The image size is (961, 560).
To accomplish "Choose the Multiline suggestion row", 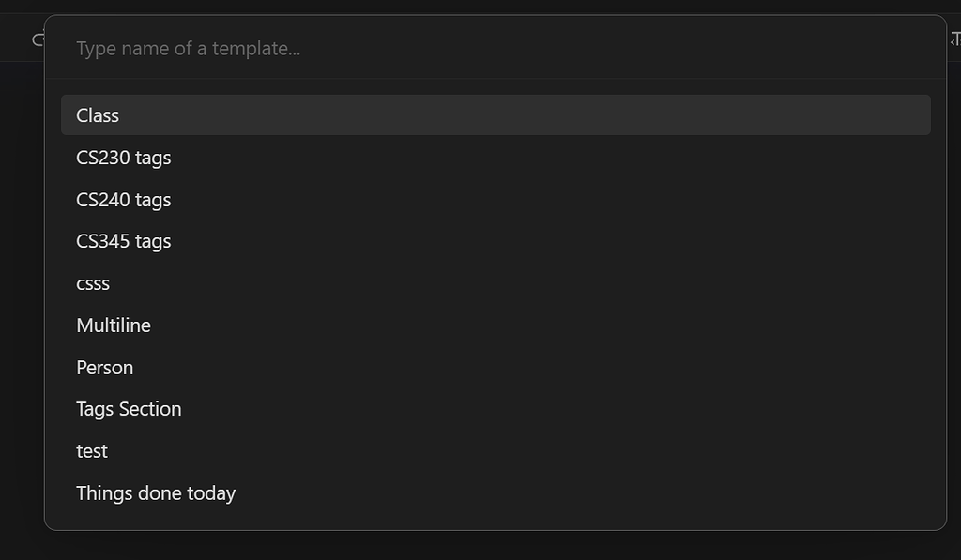I will 496,325.
